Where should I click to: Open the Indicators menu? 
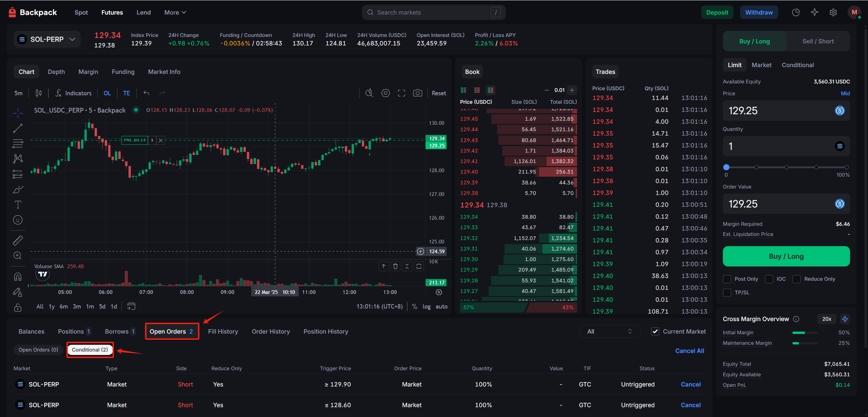point(74,93)
